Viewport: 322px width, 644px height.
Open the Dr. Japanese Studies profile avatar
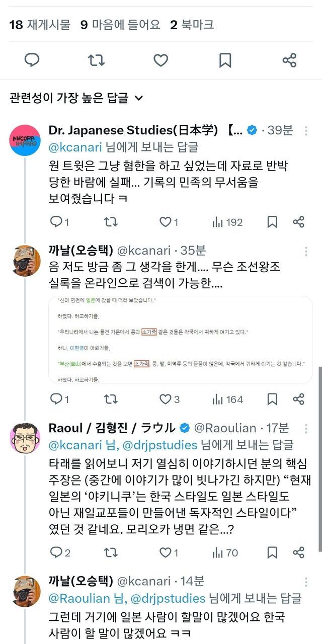25,140
